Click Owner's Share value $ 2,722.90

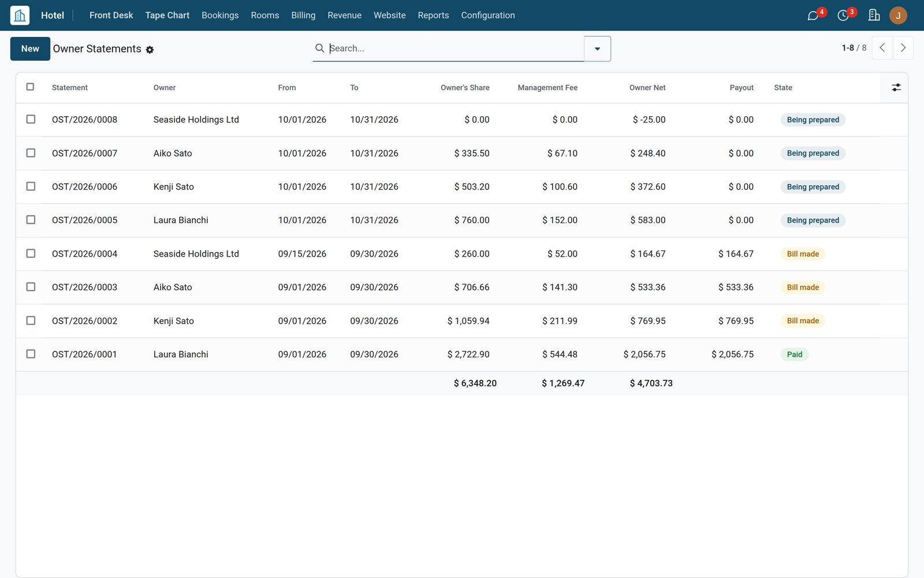tap(468, 354)
